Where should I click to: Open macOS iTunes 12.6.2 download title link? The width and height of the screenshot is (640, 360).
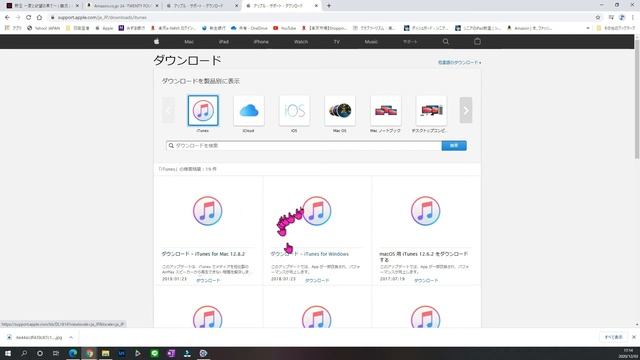click(424, 257)
